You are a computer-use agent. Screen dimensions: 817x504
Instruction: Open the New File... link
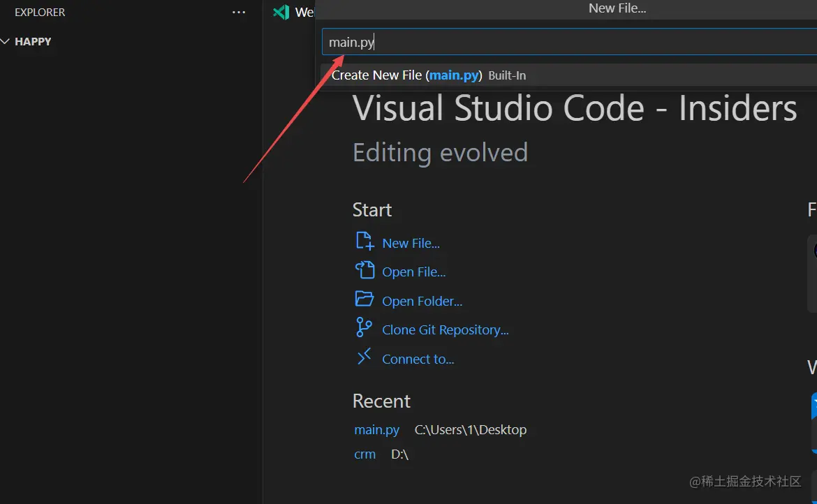411,243
